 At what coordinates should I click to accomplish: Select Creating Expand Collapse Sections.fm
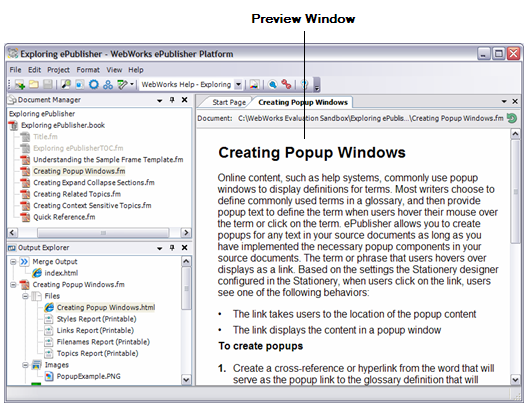pyautogui.click(x=94, y=182)
